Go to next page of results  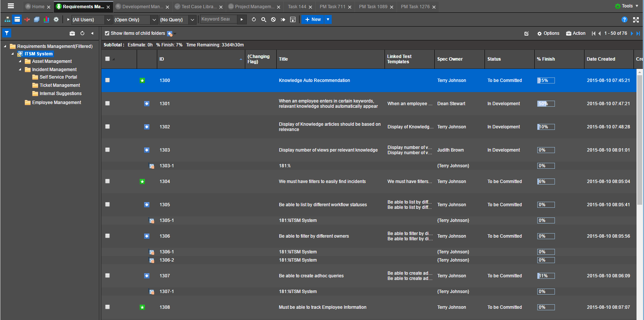coord(632,33)
